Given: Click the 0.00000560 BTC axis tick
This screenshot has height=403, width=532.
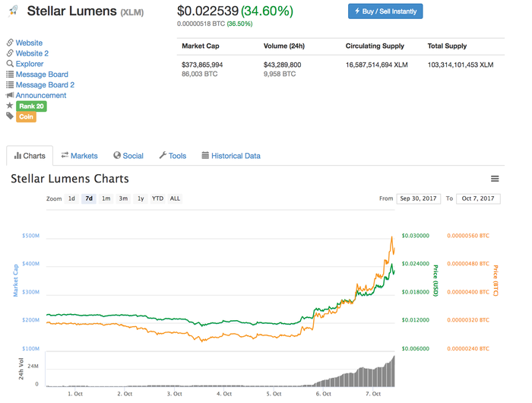Looking at the screenshot, I should (x=468, y=236).
